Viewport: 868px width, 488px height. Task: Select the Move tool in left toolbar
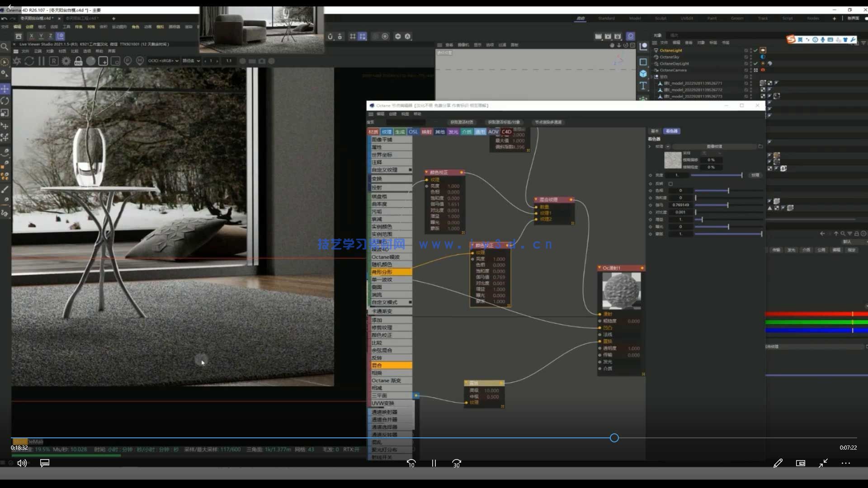tap(5, 89)
